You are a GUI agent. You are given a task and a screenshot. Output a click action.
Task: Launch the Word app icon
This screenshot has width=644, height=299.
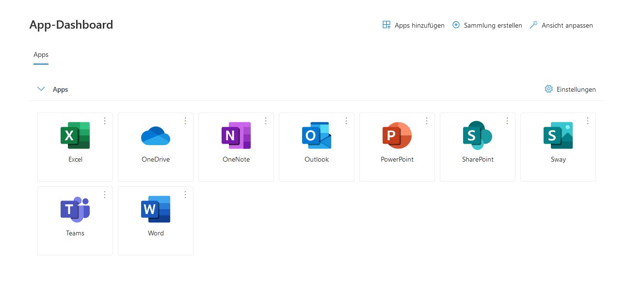pos(156,209)
